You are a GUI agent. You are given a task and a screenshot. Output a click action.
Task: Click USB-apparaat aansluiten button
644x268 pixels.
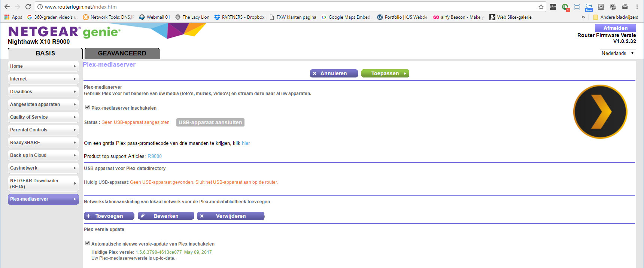[210, 122]
